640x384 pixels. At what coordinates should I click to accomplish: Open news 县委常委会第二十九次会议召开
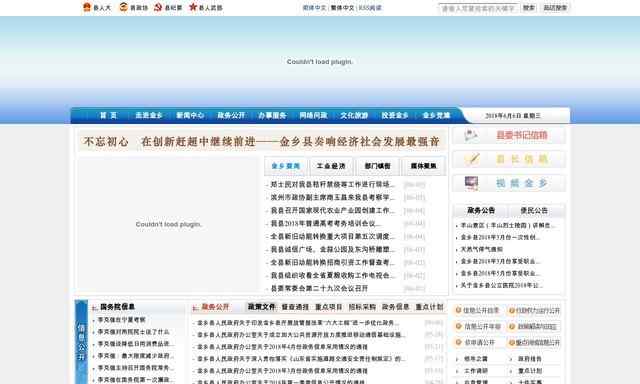(319, 288)
